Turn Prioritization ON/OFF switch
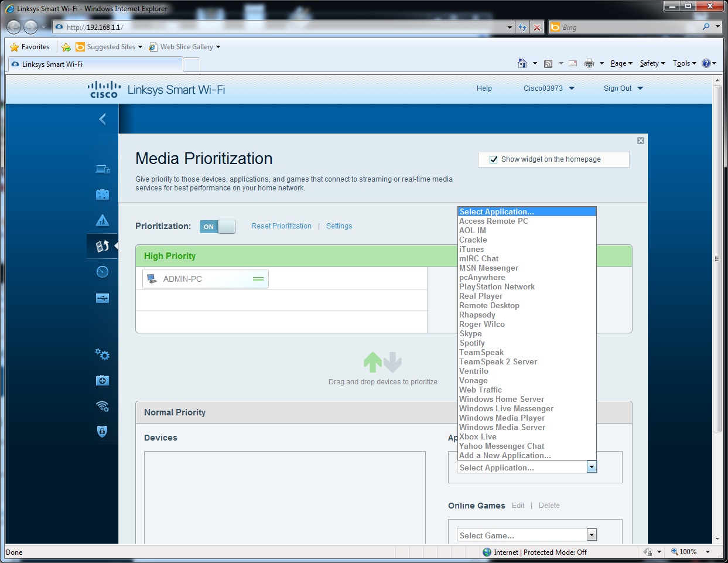Viewport: 728px width, 563px height. tap(217, 227)
